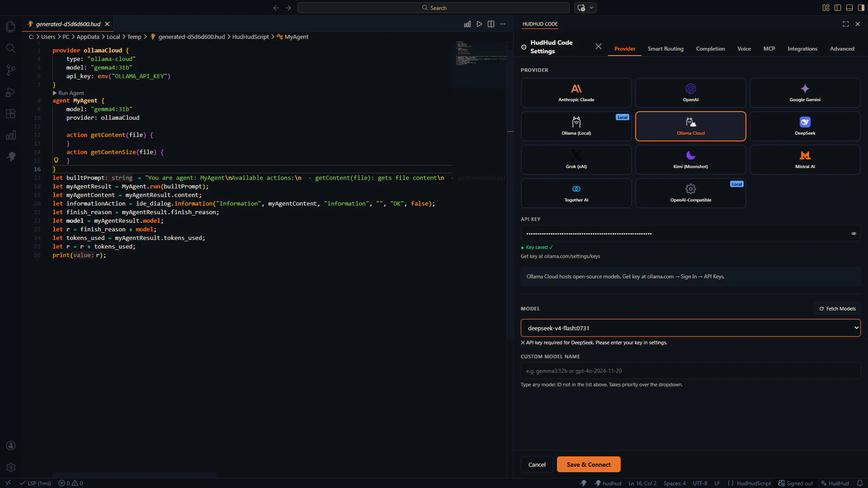Screen dimensions: 868x488
Task: Expand the MyAgent breadcrumb symbol list
Action: (292, 37)
